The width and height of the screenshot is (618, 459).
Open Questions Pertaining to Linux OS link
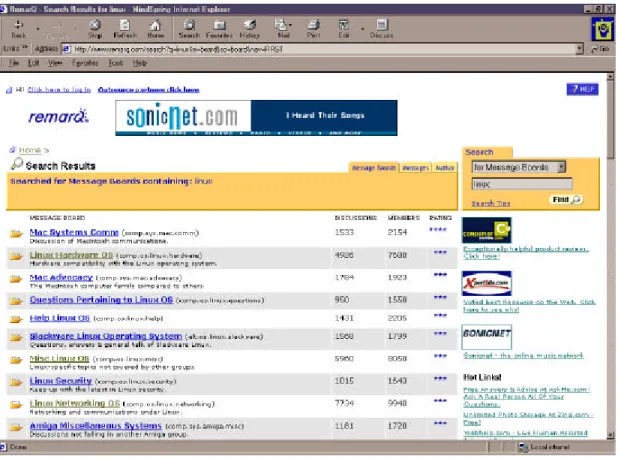101,300
